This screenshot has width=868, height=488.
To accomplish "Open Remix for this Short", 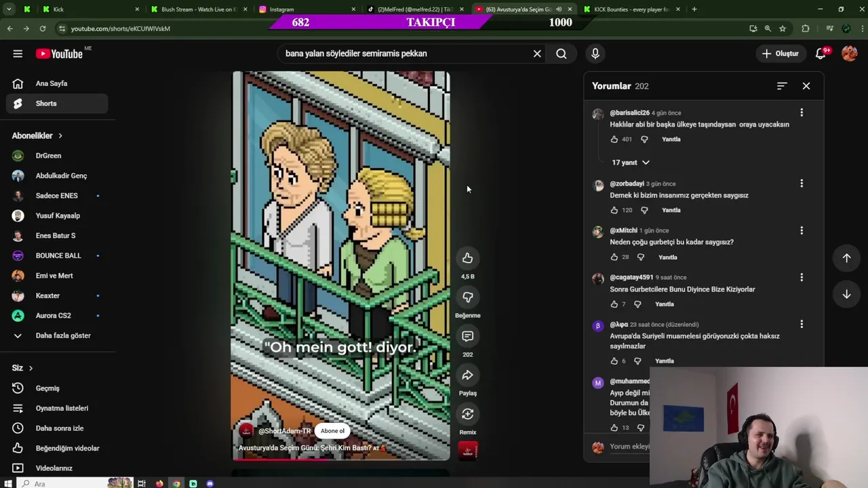I will [x=467, y=414].
